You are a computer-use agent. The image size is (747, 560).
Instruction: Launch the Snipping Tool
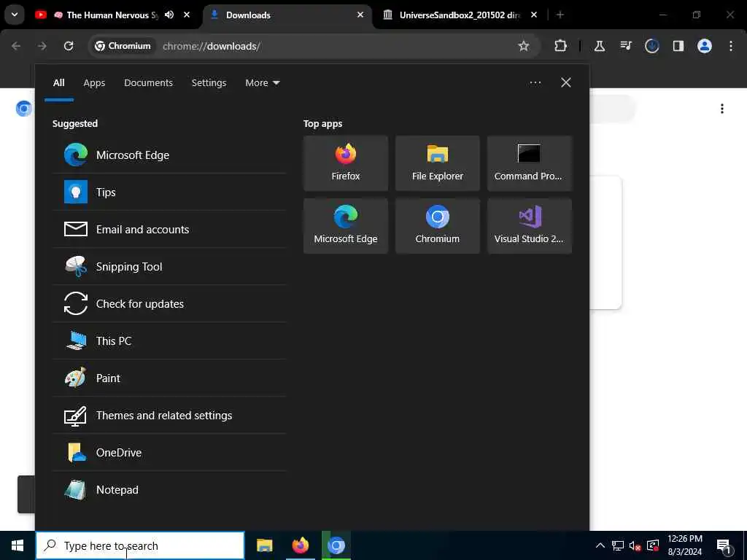pyautogui.click(x=169, y=266)
